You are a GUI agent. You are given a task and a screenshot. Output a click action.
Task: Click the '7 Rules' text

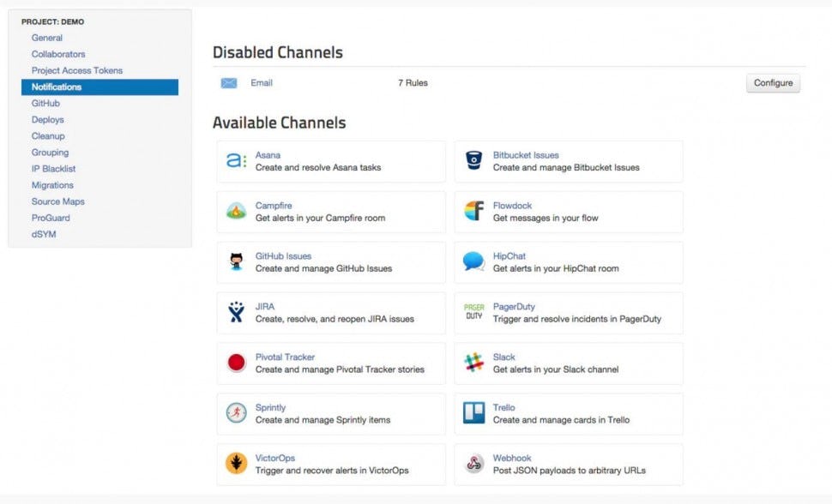click(413, 83)
